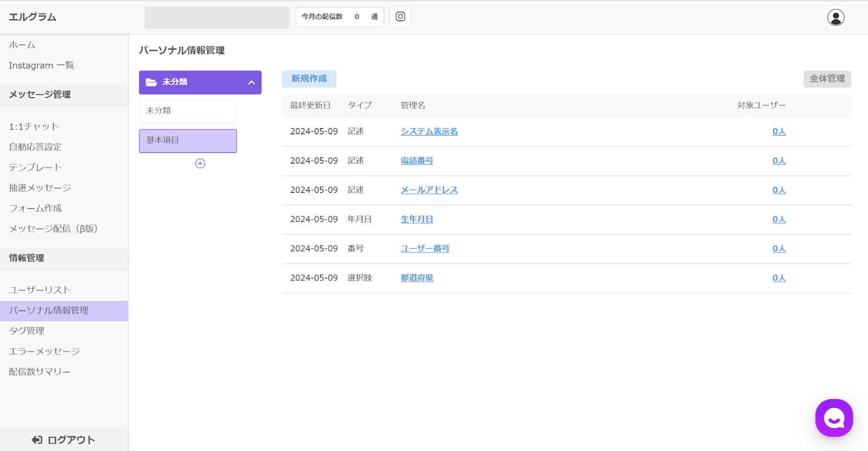Open 1:1チャット menu item
The width and height of the screenshot is (868, 451).
click(34, 126)
